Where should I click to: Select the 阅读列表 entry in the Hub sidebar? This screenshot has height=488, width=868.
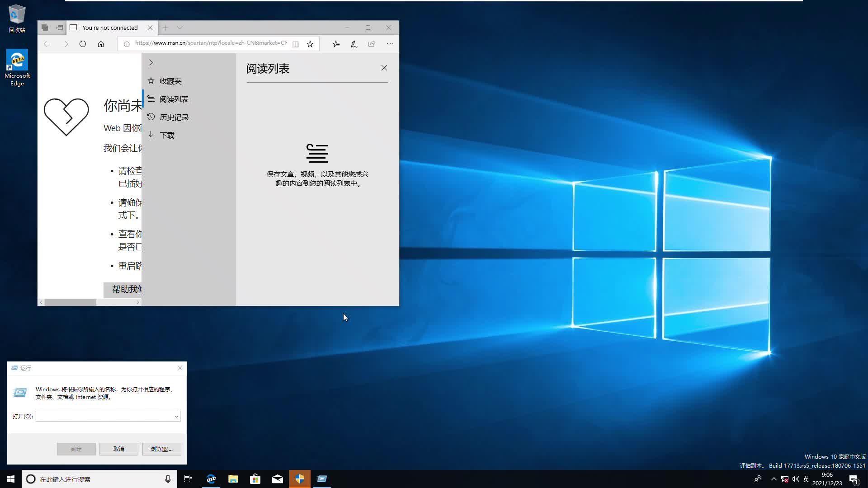click(174, 99)
